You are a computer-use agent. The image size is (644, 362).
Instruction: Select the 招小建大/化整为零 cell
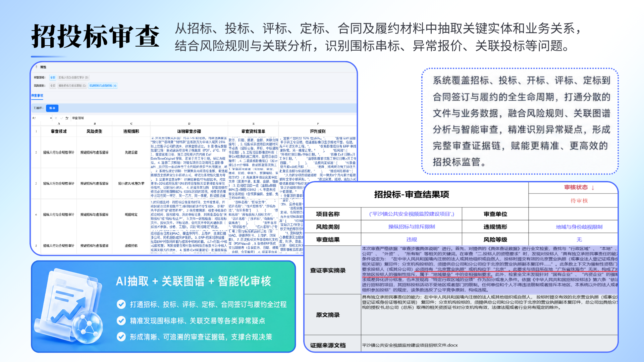[x=131, y=183]
